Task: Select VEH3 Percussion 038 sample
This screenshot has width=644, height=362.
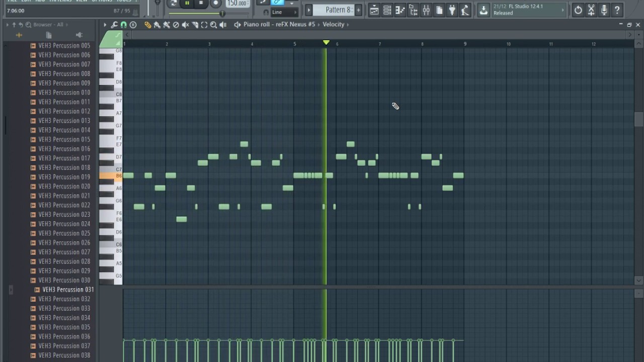Action: (x=64, y=355)
